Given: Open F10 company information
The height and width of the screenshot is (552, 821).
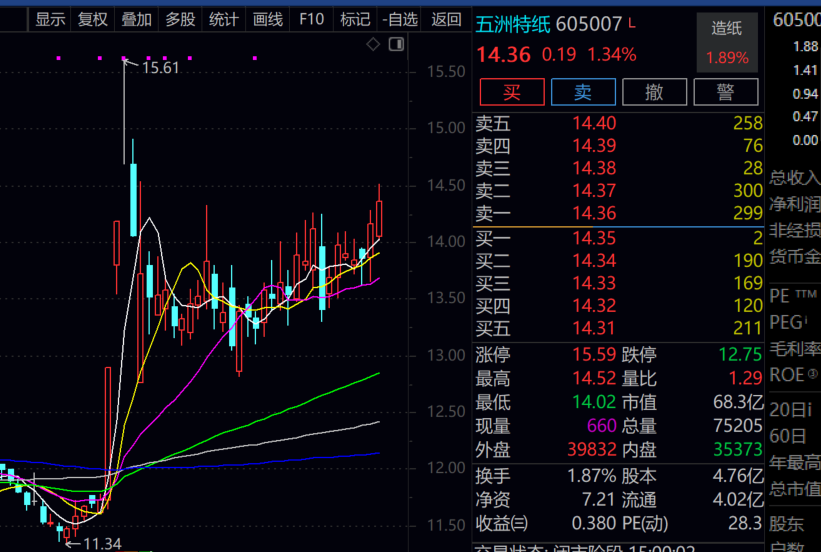Looking at the screenshot, I should 312,20.
